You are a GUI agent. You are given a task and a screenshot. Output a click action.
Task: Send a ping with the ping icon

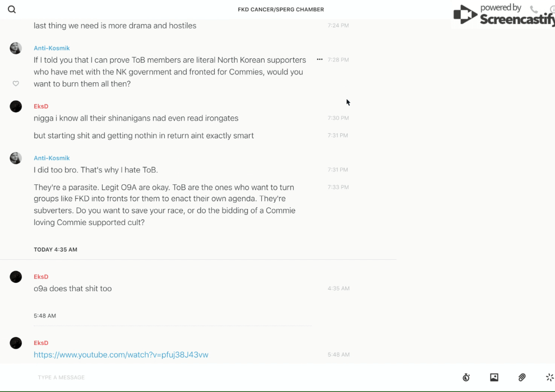tap(549, 377)
